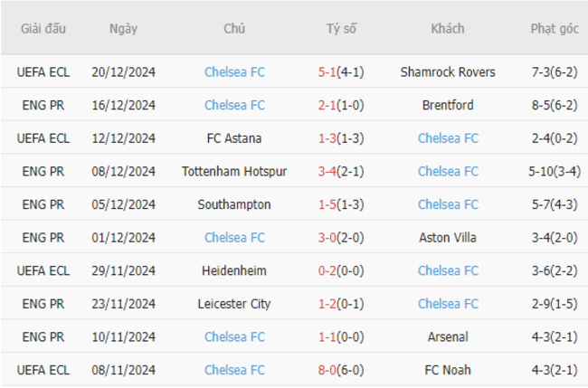Open Leicester City team page
Viewport: 588px width, 388px height.
[234, 304]
